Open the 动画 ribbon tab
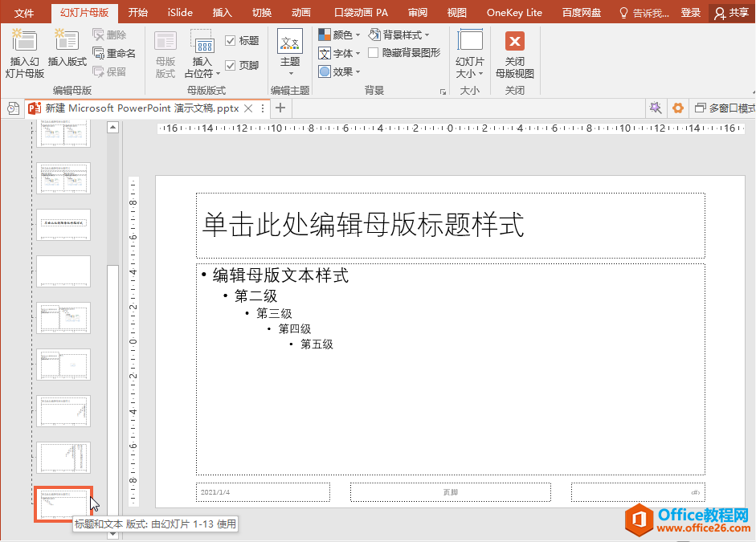The width and height of the screenshot is (756, 542). click(x=301, y=13)
